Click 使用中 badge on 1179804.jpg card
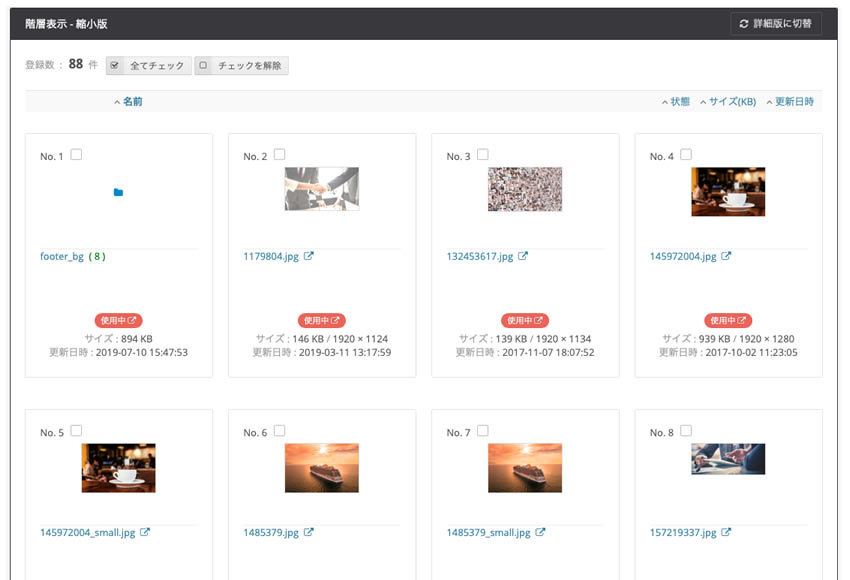 tap(321, 320)
